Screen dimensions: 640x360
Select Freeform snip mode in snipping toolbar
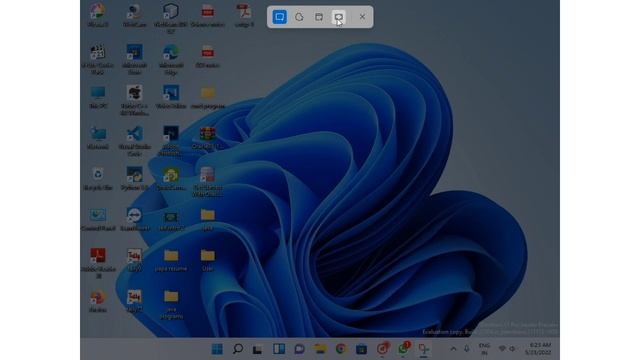point(299,17)
